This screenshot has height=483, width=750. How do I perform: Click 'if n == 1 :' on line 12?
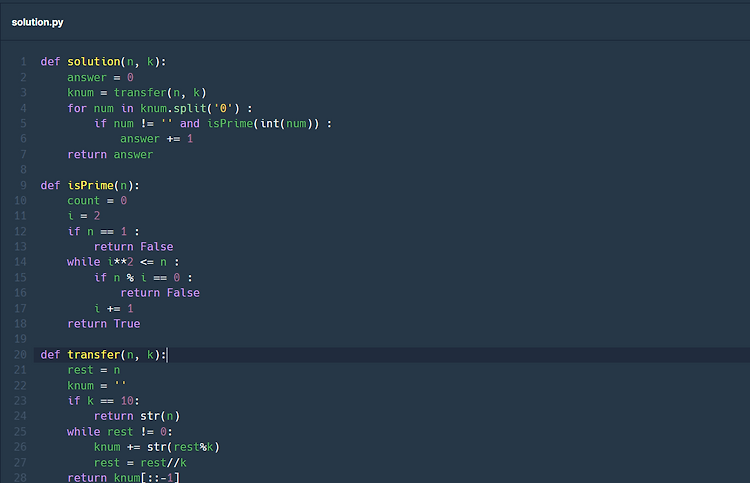click(103, 231)
